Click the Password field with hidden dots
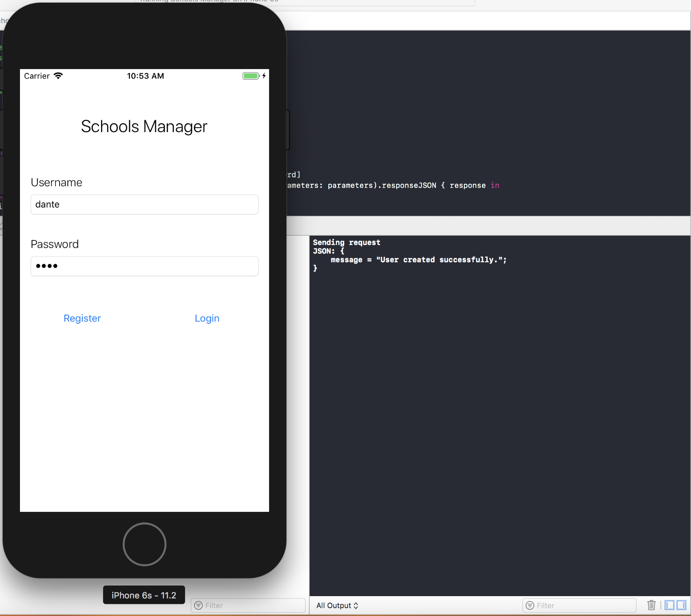Image resolution: width=691 pixels, height=616 pixels. pos(145,266)
